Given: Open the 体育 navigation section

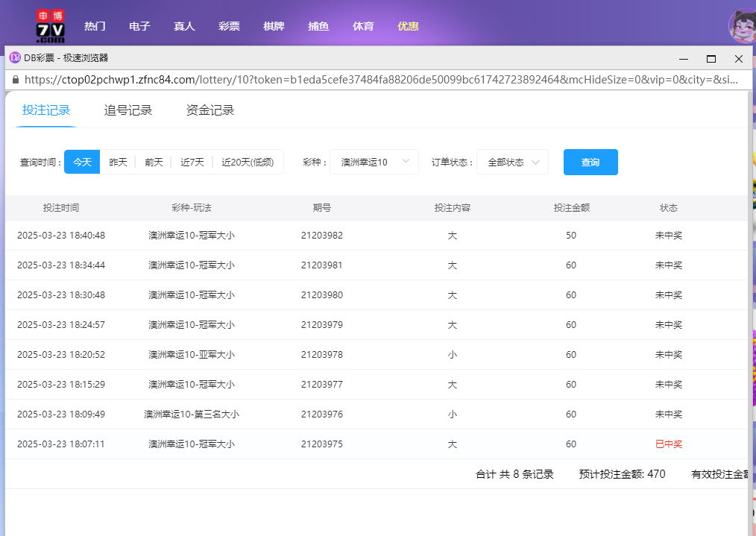Looking at the screenshot, I should [363, 25].
